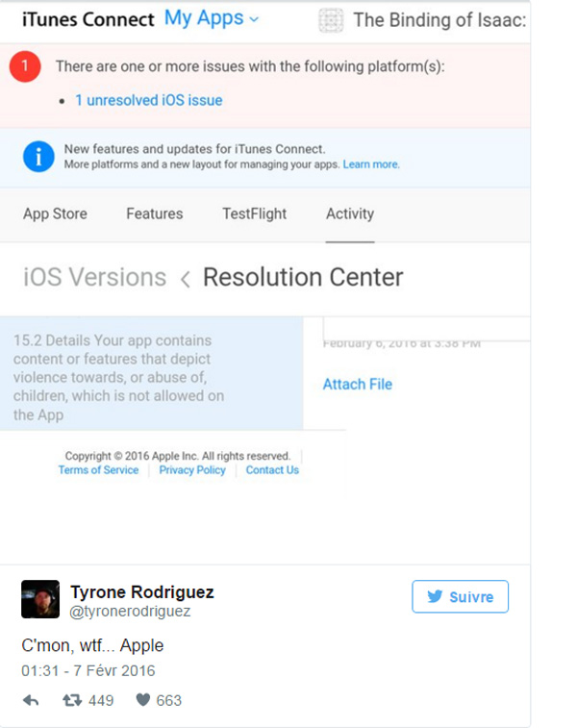Click the Contact Us link
Image resolution: width=577 pixels, height=728 pixels.
(272, 470)
